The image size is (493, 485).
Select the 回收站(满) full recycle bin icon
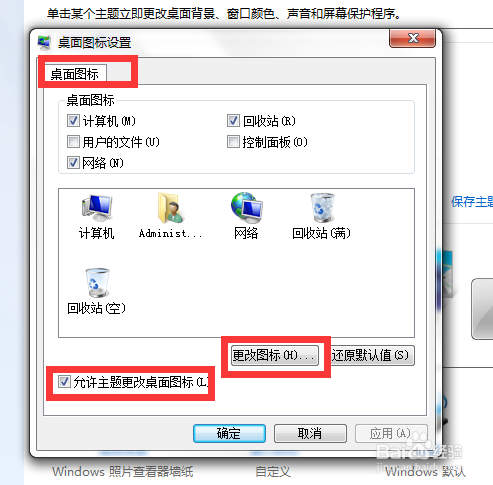pyautogui.click(x=322, y=208)
